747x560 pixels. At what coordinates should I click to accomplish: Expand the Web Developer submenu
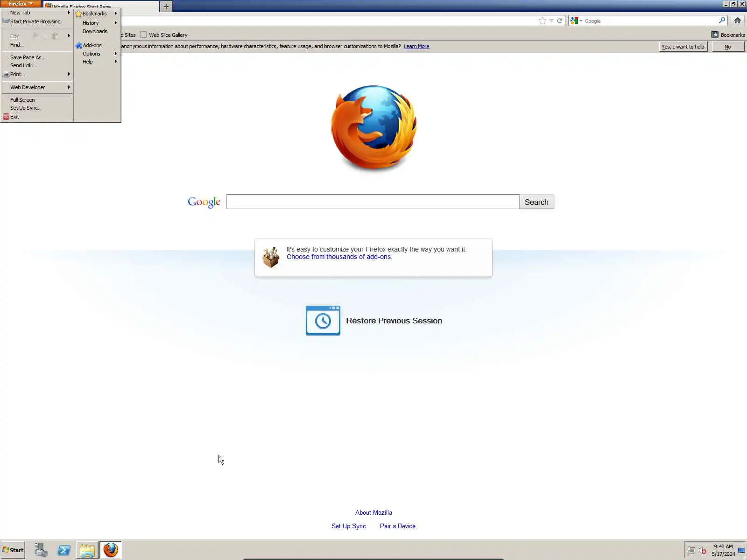click(x=36, y=87)
